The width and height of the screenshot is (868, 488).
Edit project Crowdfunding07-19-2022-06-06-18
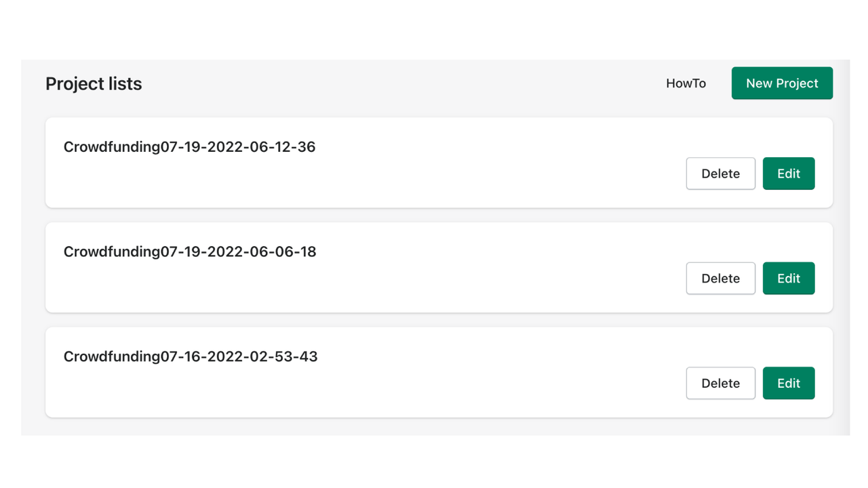[789, 278]
